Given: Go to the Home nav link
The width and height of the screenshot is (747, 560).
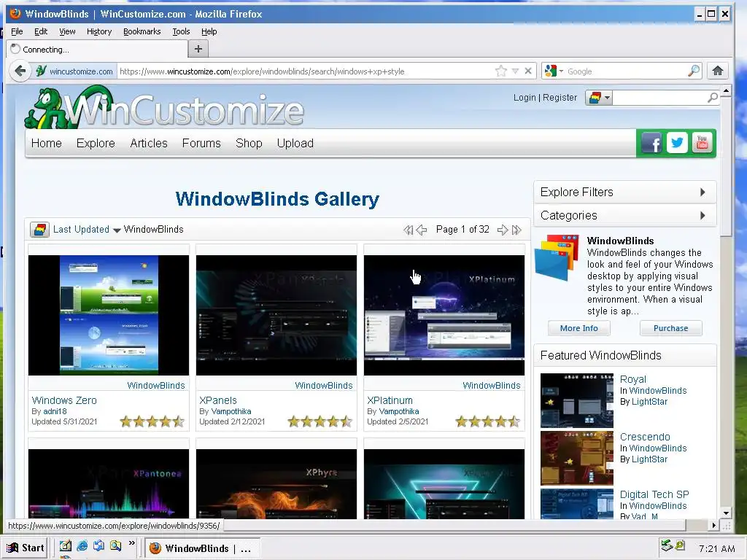Looking at the screenshot, I should [x=46, y=144].
